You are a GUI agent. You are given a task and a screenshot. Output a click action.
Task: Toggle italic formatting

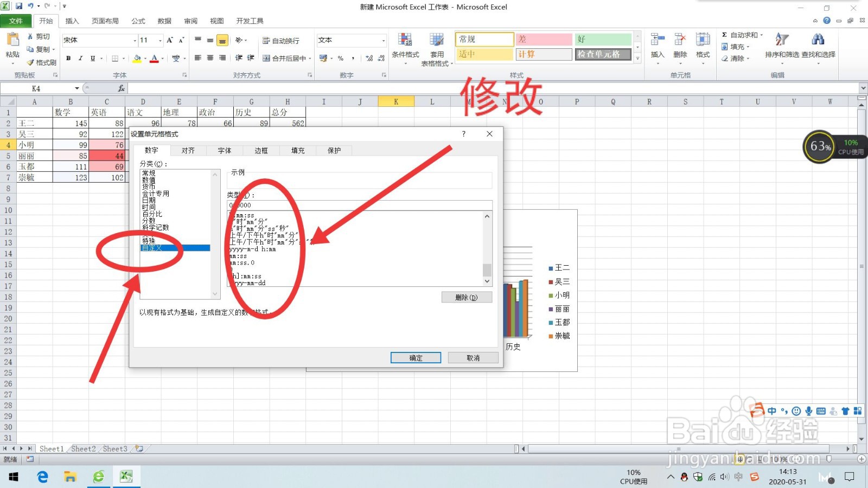click(x=80, y=58)
